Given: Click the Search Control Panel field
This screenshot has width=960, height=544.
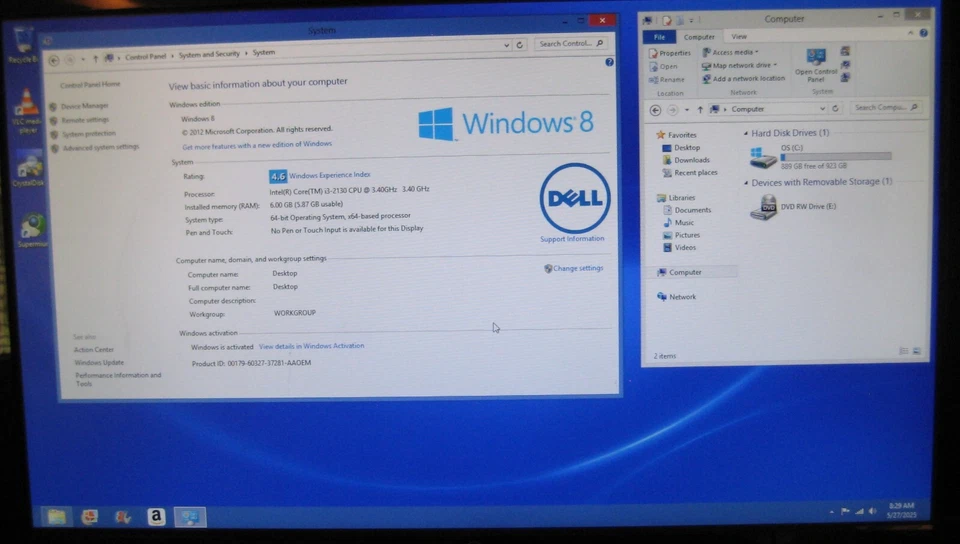Looking at the screenshot, I should coord(571,44).
